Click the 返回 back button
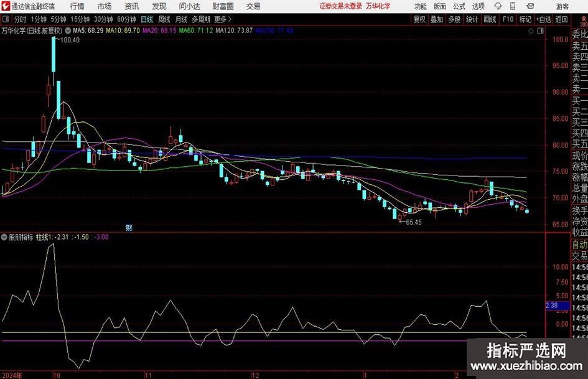 [561, 19]
